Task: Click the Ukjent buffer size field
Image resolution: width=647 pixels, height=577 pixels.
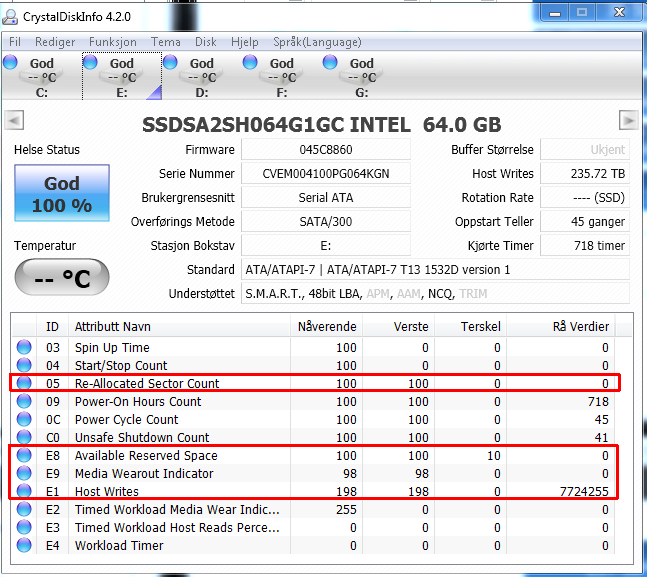Action: click(x=585, y=149)
